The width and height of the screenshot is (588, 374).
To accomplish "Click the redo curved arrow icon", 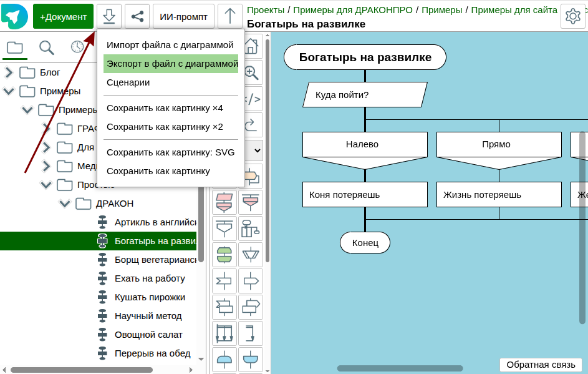I will point(251,125).
